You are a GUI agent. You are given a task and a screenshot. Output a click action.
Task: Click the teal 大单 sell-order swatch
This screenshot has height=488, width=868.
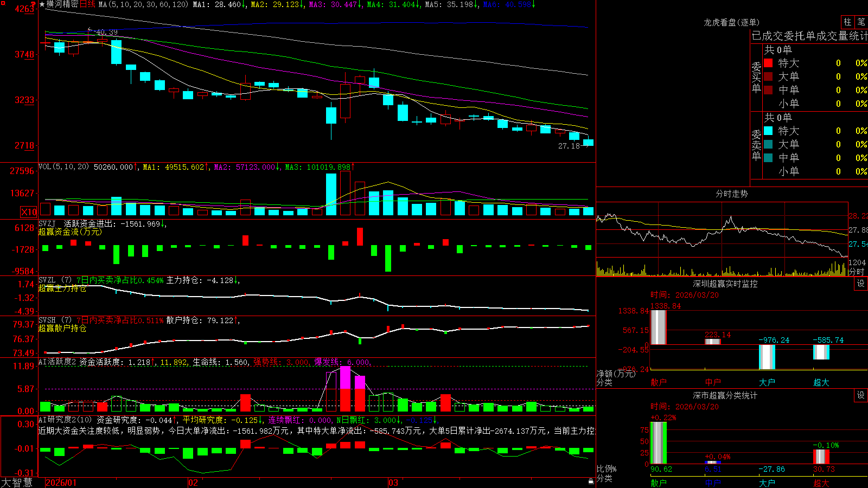[768, 144]
